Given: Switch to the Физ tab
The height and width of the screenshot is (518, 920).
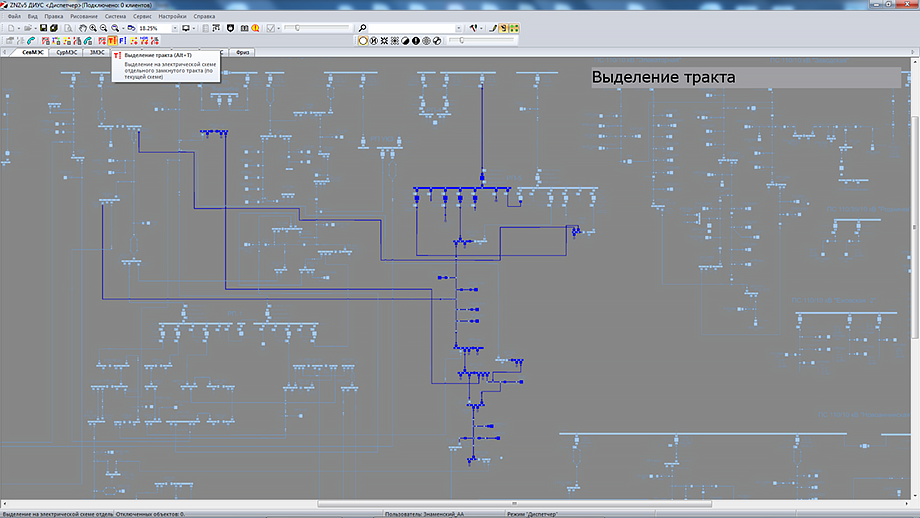Looking at the screenshot, I should (x=242, y=52).
